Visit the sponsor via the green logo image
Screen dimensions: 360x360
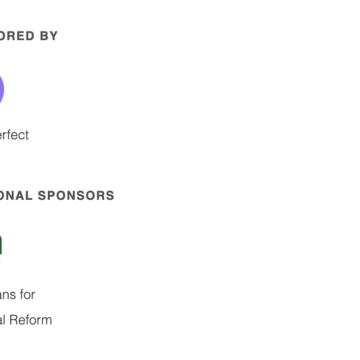tap(1, 245)
